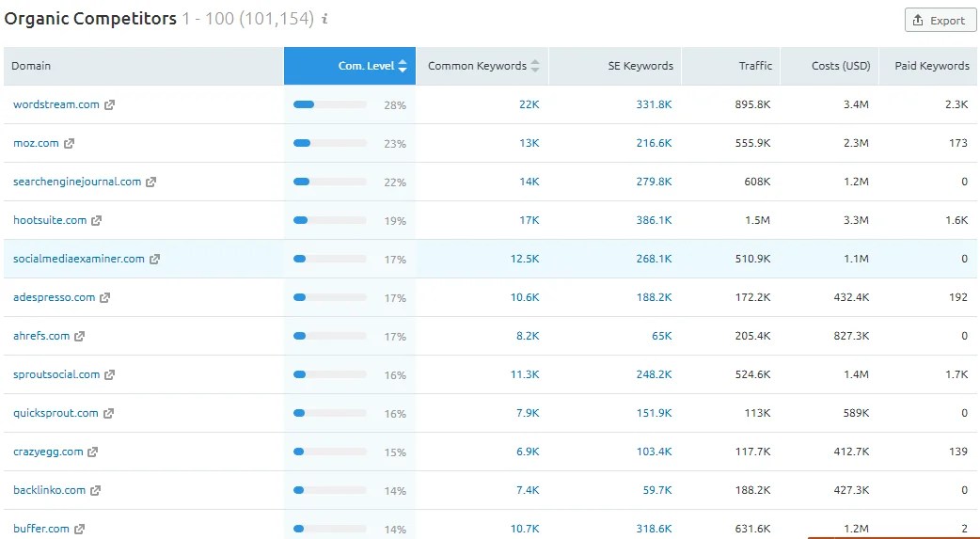Viewport: 980px width, 539px height.
Task: Select adespresso.com costs value 432.4K
Action: (x=851, y=297)
